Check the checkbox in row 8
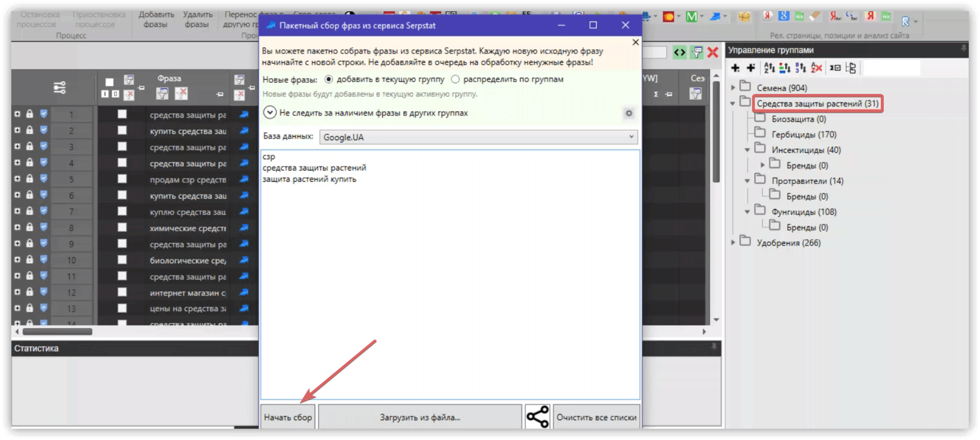 click(x=122, y=228)
